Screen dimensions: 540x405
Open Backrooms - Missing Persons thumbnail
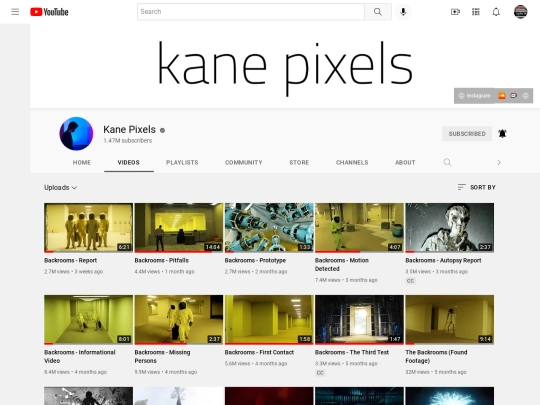[178, 320]
